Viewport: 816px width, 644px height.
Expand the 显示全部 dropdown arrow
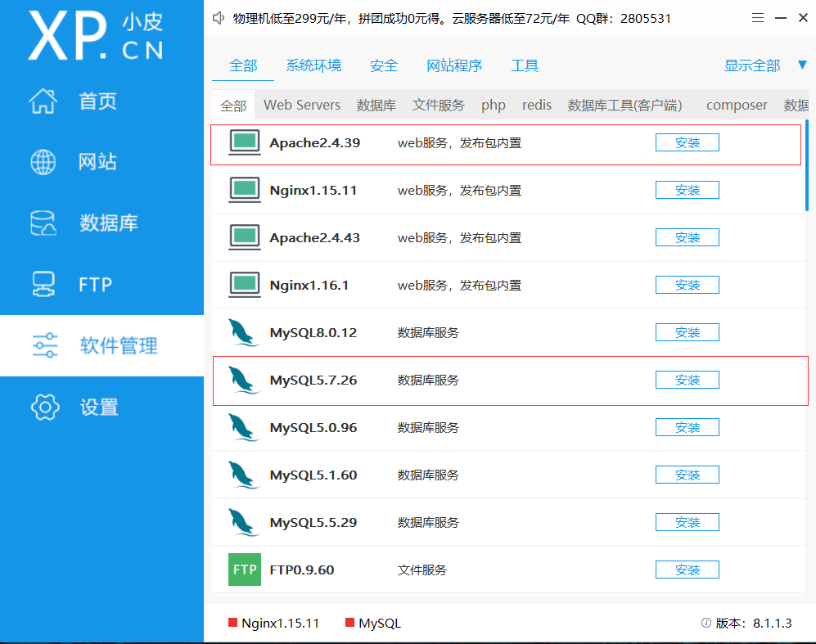[802, 65]
